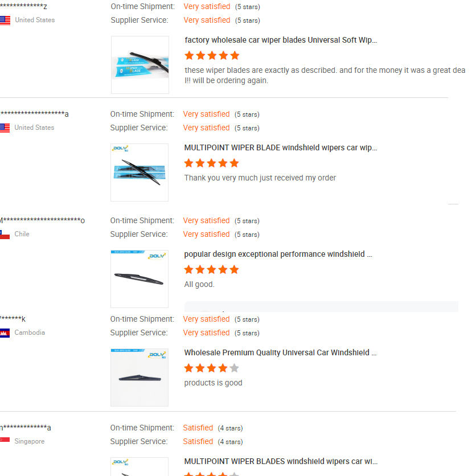Open 'popular design exceptional performance windshield' link
The height and width of the screenshot is (476, 476).
[x=278, y=255]
